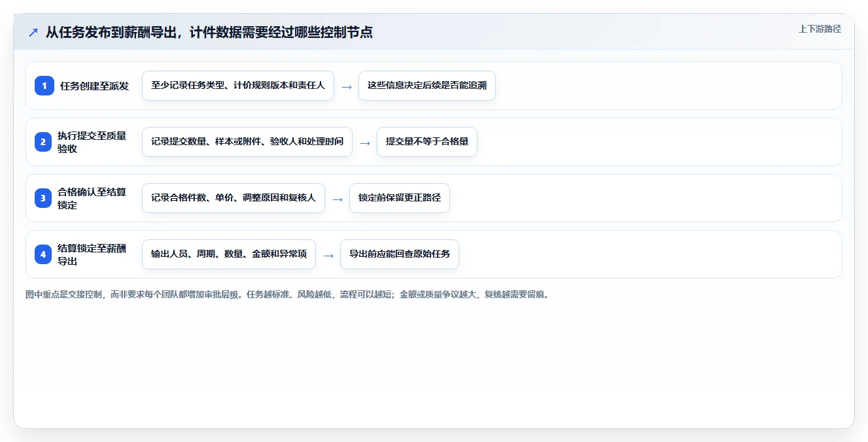Click the arrow icon beside the title
868x442 pixels.
coord(33,32)
